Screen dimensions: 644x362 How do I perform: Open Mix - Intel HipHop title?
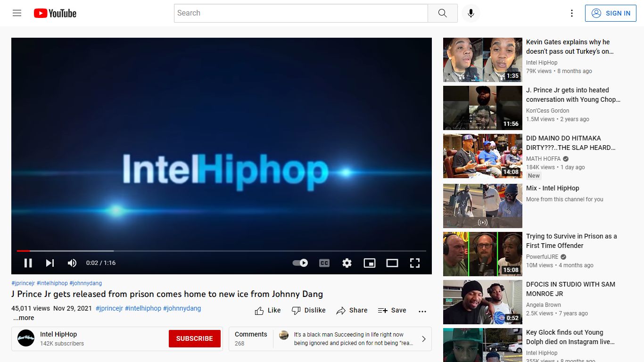click(x=553, y=188)
